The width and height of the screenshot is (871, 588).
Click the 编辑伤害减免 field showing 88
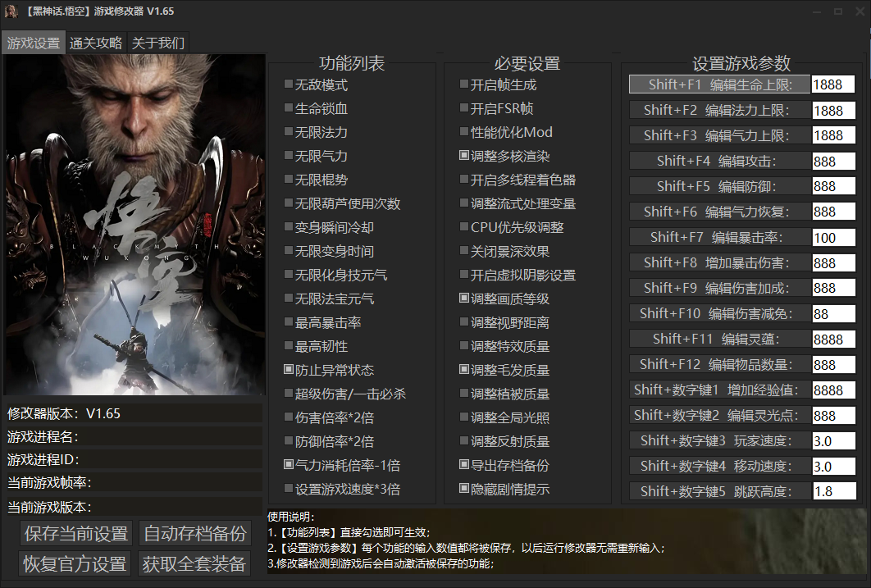click(x=833, y=314)
